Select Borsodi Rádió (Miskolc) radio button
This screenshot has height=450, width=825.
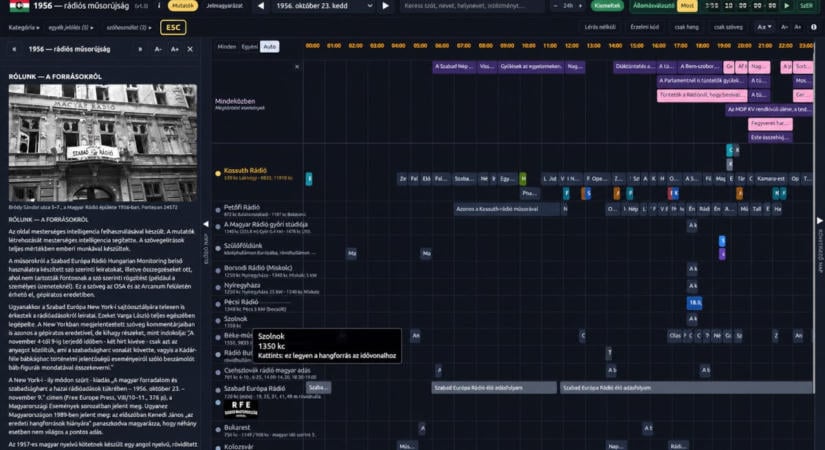(218, 270)
